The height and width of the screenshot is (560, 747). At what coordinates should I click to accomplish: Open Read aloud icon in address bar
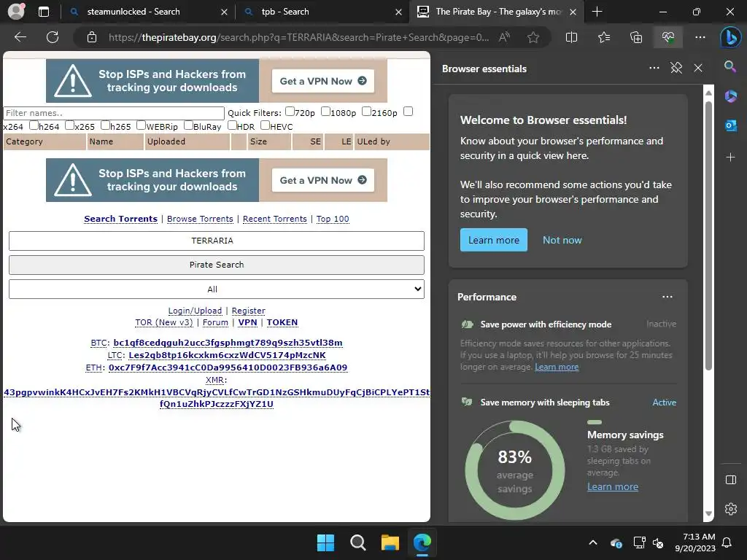504,37
